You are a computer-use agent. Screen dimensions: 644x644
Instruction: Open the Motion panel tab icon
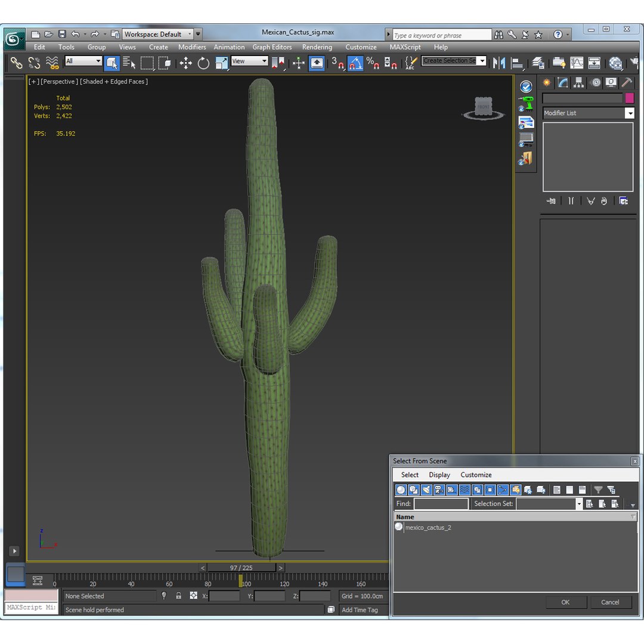click(595, 82)
